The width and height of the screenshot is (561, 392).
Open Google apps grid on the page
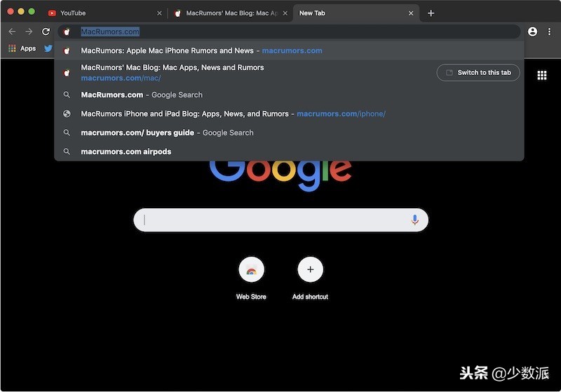tap(541, 75)
